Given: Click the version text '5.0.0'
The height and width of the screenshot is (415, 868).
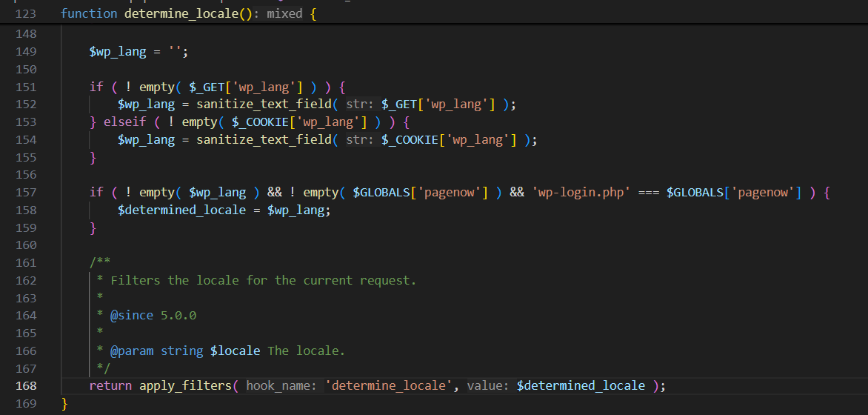Looking at the screenshot, I should pyautogui.click(x=178, y=315).
